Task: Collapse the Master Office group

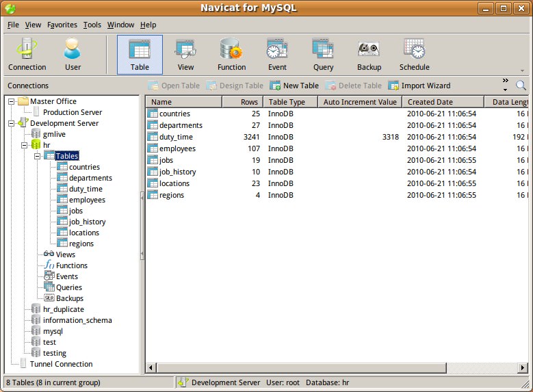Action: [x=11, y=101]
